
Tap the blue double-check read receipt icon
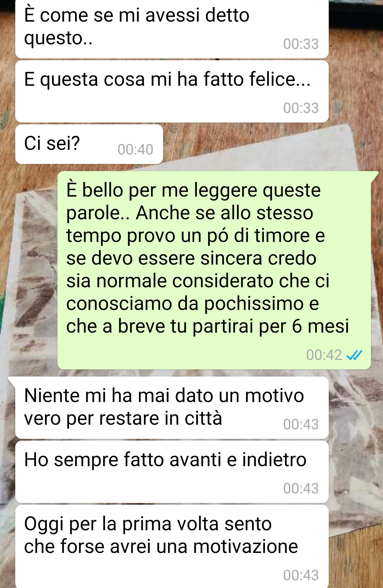pos(354,355)
